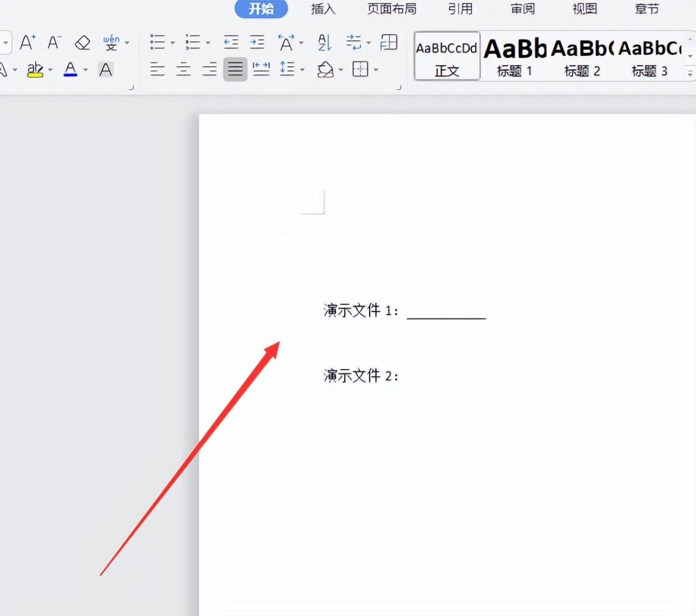
Task: Expand line spacing dropdown arrow
Action: tap(302, 70)
